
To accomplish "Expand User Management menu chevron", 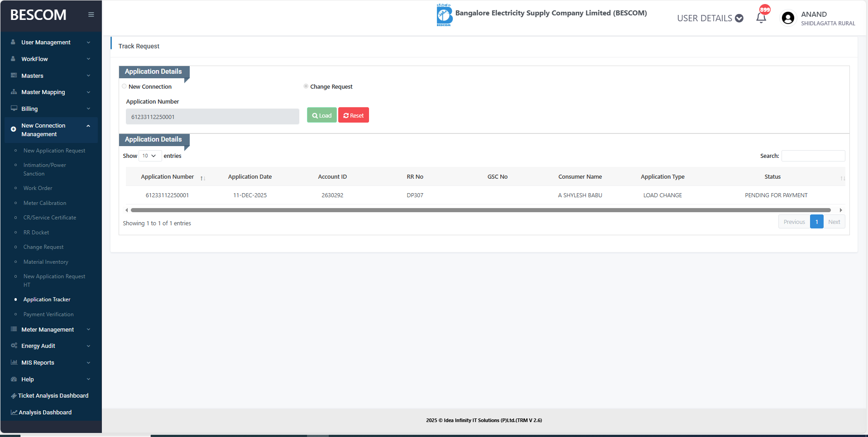I will (88, 43).
